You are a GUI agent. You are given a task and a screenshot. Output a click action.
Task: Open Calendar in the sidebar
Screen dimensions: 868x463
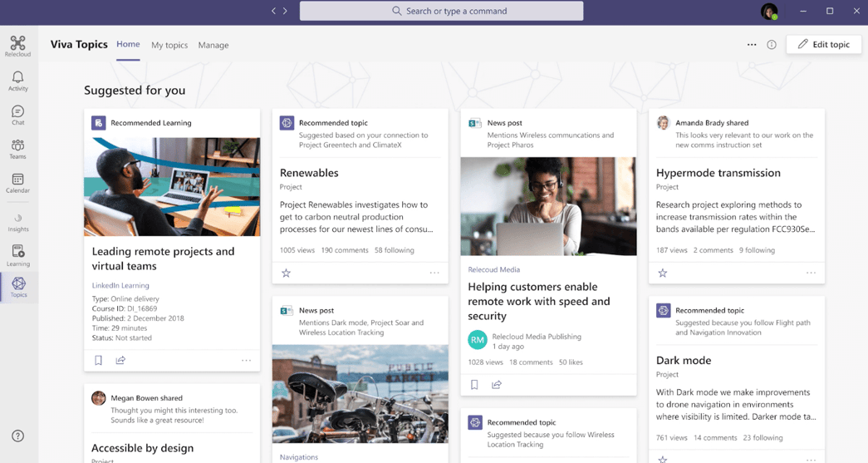coord(17,183)
